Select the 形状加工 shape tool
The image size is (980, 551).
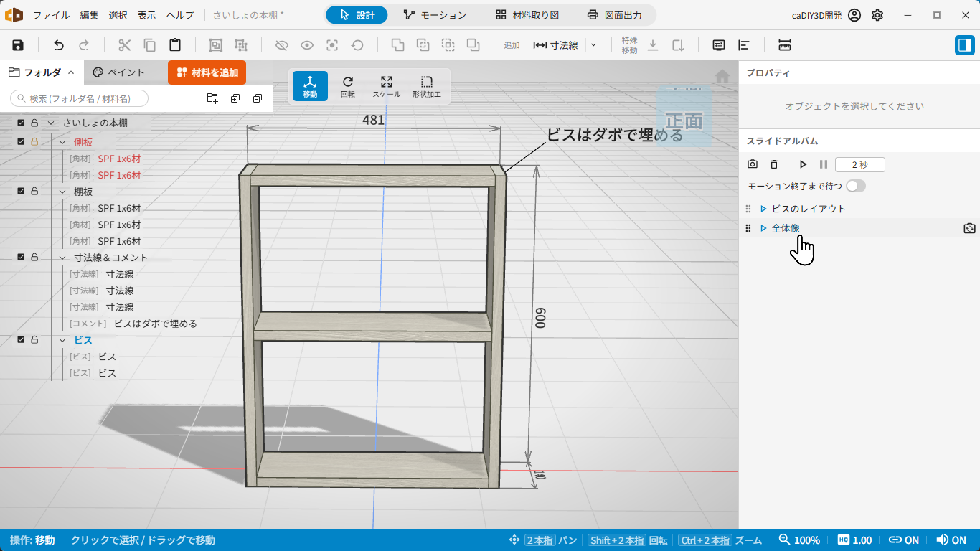[x=427, y=86]
